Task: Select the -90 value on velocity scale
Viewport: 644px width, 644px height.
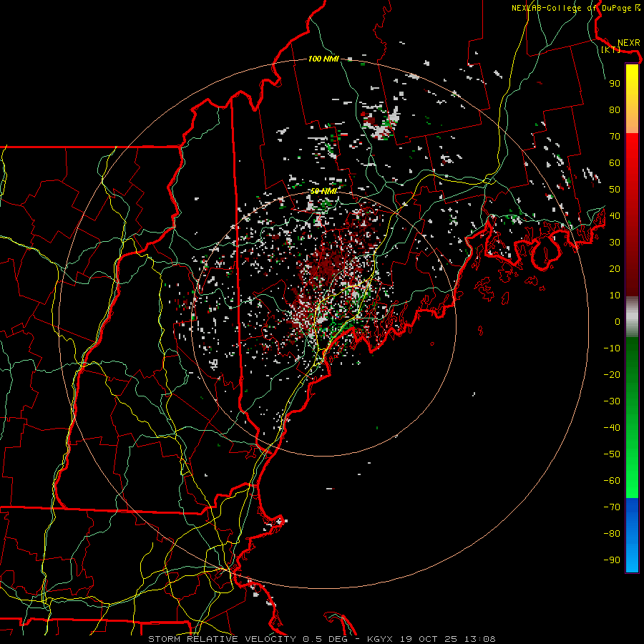Action: (x=612, y=560)
